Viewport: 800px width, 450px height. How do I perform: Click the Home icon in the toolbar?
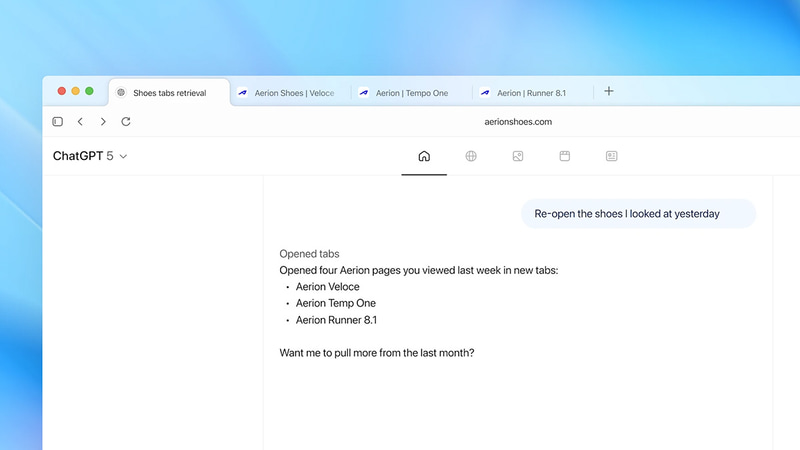click(x=424, y=156)
